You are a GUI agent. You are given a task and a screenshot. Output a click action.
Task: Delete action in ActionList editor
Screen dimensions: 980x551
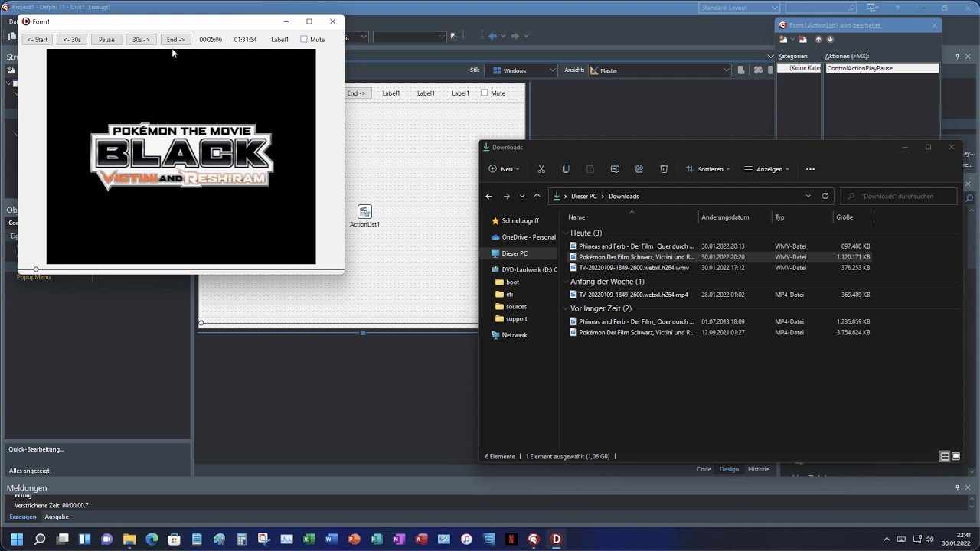[802, 39]
